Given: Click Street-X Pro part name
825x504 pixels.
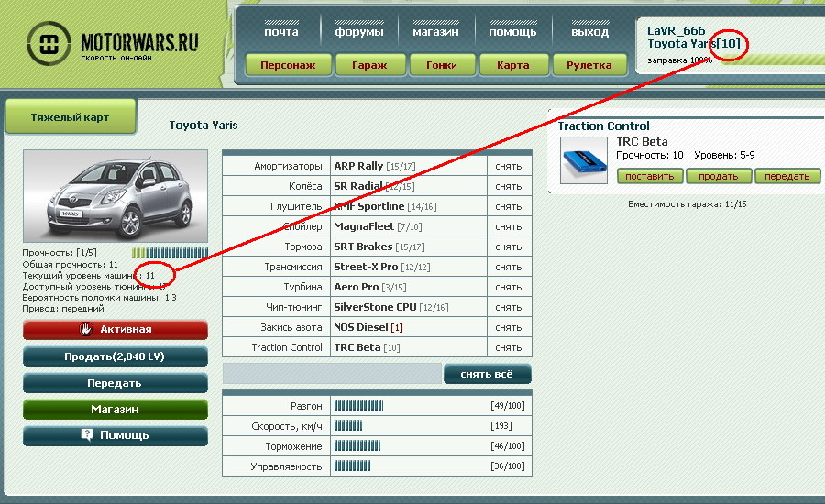Looking at the screenshot, I should point(366,267).
